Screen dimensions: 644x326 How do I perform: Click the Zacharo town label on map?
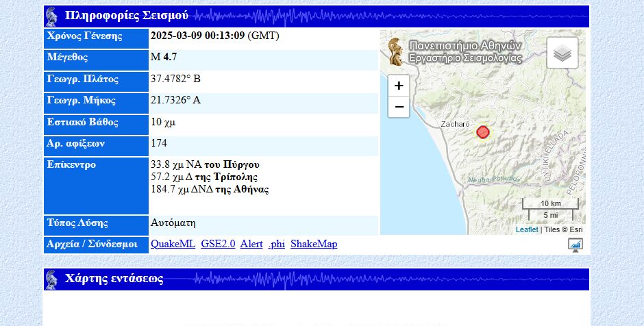click(x=455, y=124)
